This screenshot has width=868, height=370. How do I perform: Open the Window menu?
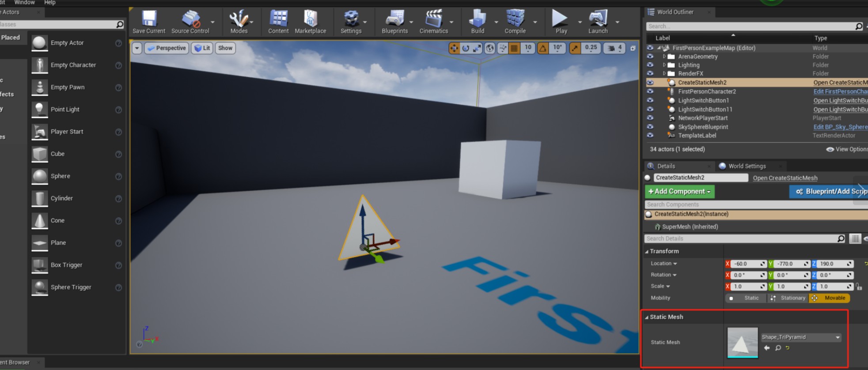click(24, 3)
